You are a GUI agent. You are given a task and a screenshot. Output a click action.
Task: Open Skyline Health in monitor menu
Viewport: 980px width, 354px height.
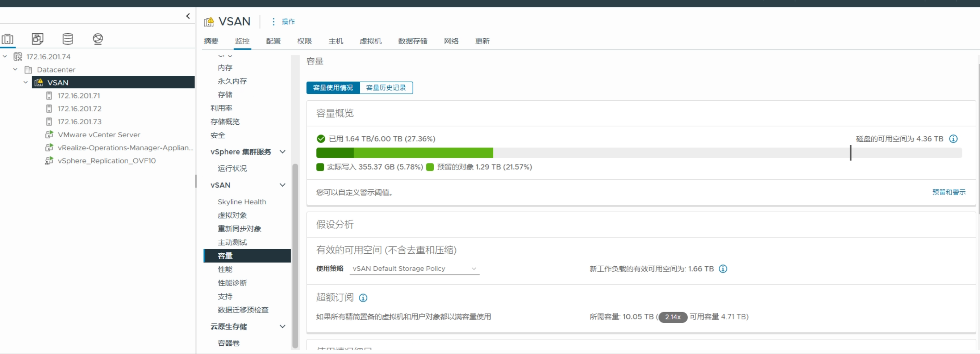tap(242, 202)
